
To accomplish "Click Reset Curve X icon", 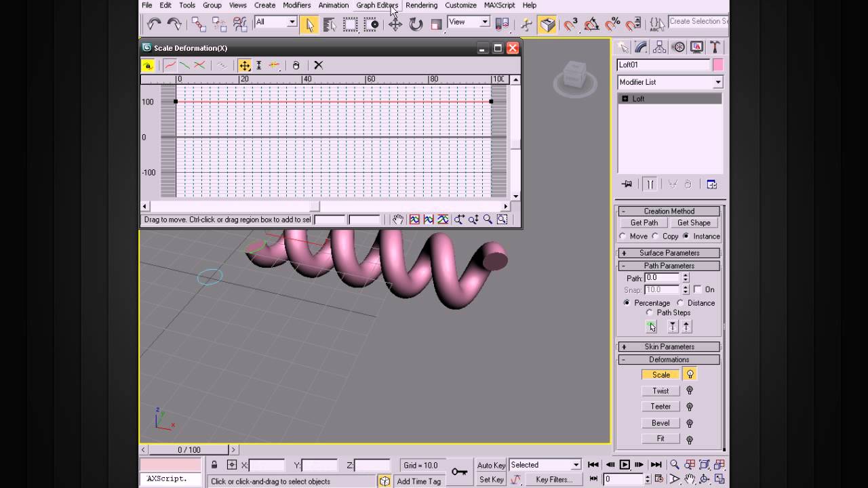I will [318, 65].
